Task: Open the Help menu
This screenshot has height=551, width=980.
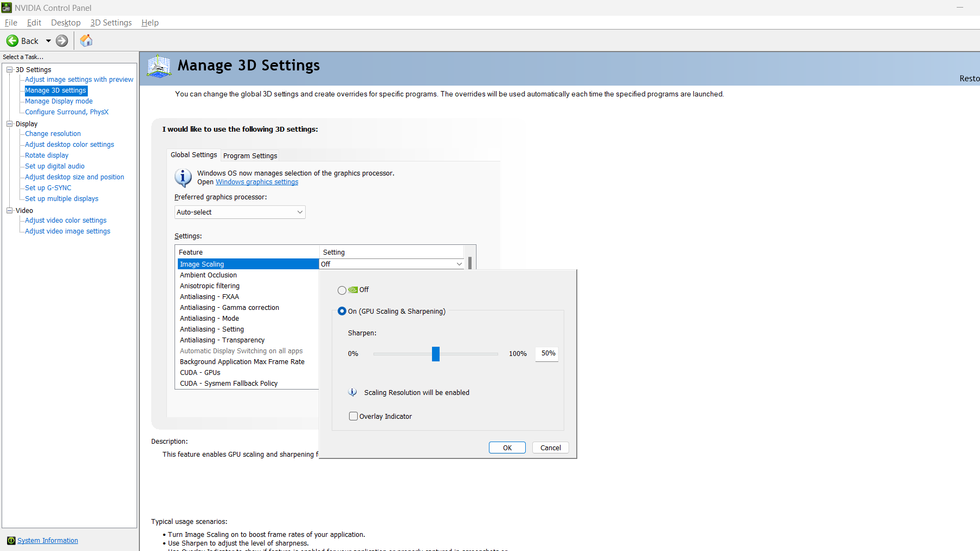Action: point(150,23)
